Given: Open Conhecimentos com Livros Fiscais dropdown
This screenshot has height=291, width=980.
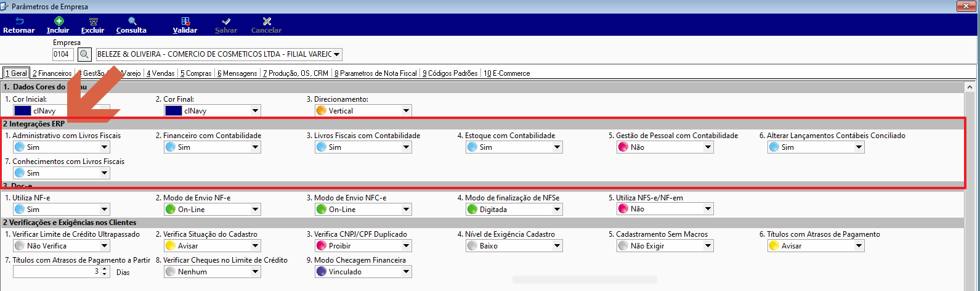Looking at the screenshot, I should tap(105, 173).
